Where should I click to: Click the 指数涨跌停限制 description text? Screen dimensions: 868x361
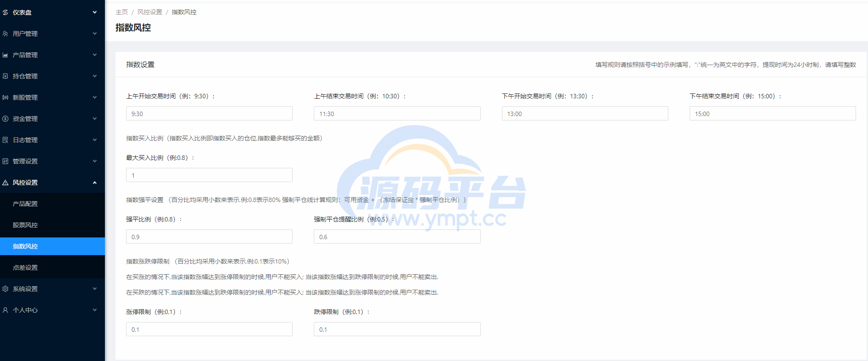click(x=208, y=261)
